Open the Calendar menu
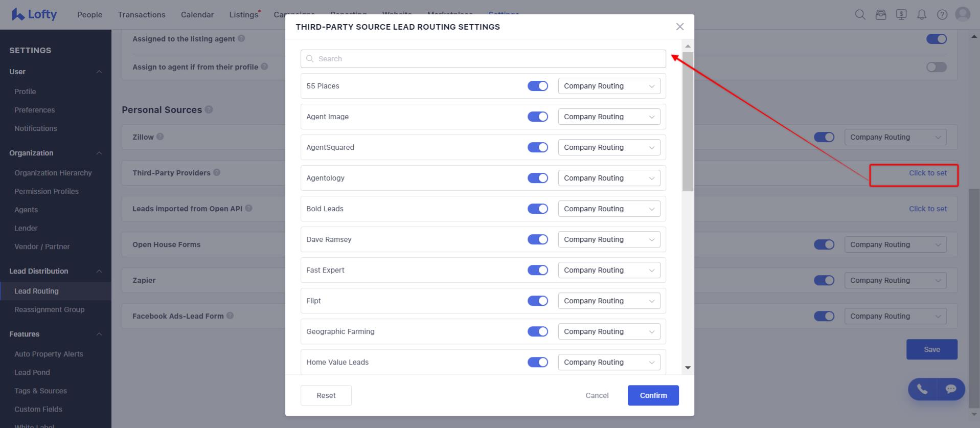Screen dimensions: 980x428 click(197, 15)
